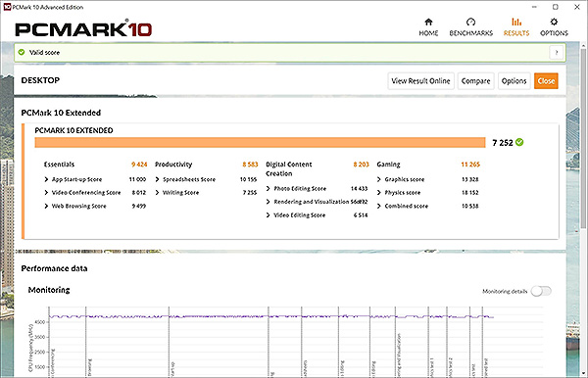
Task: Click the PCMark 10 logo
Action: point(83,28)
